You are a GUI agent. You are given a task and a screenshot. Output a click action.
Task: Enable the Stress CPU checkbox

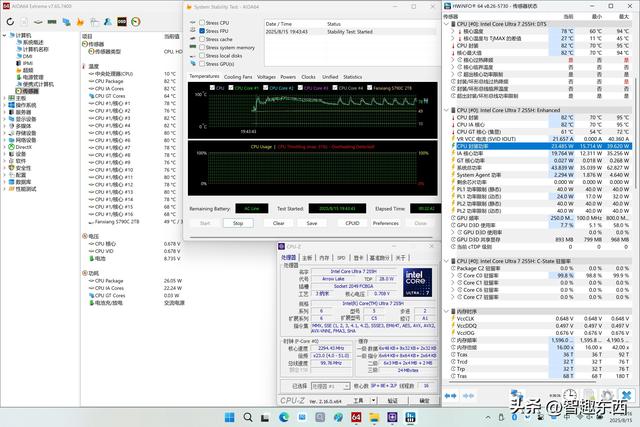(202, 23)
